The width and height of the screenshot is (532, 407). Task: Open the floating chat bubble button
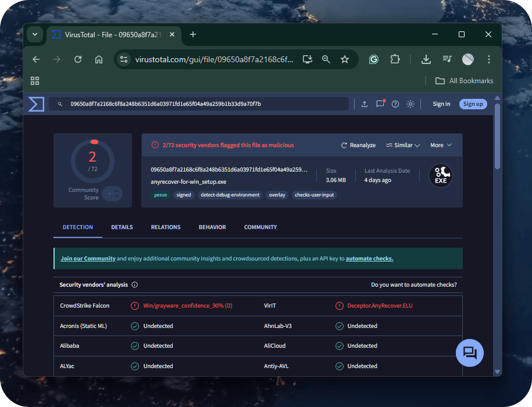(x=470, y=352)
